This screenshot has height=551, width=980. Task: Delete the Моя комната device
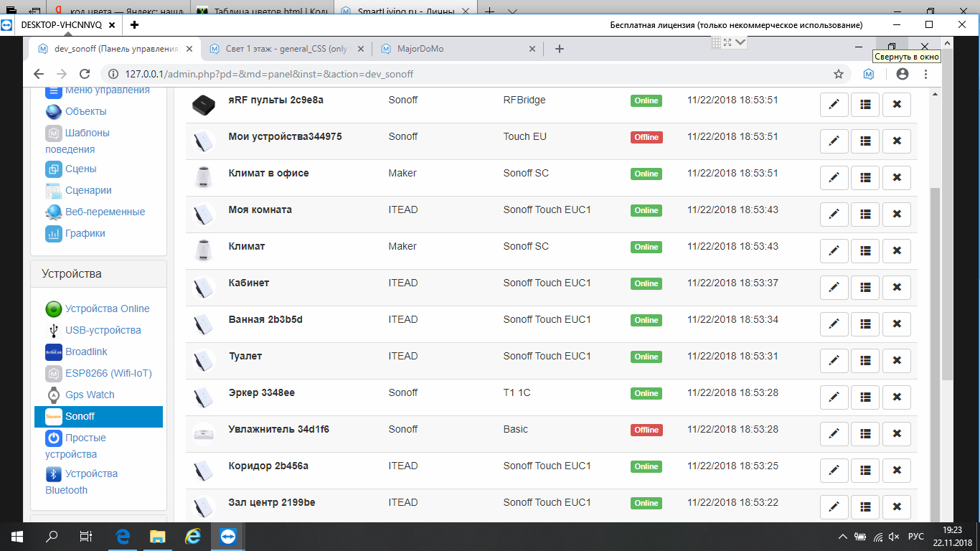897,215
